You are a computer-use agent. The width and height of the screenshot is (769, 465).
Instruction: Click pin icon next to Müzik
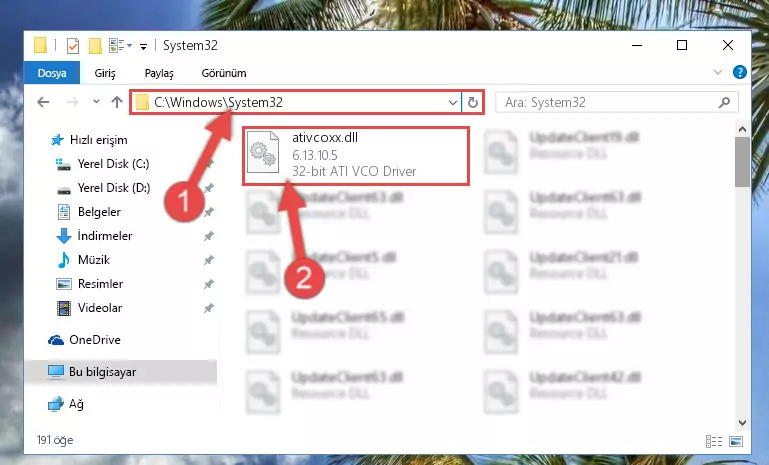pos(208,260)
